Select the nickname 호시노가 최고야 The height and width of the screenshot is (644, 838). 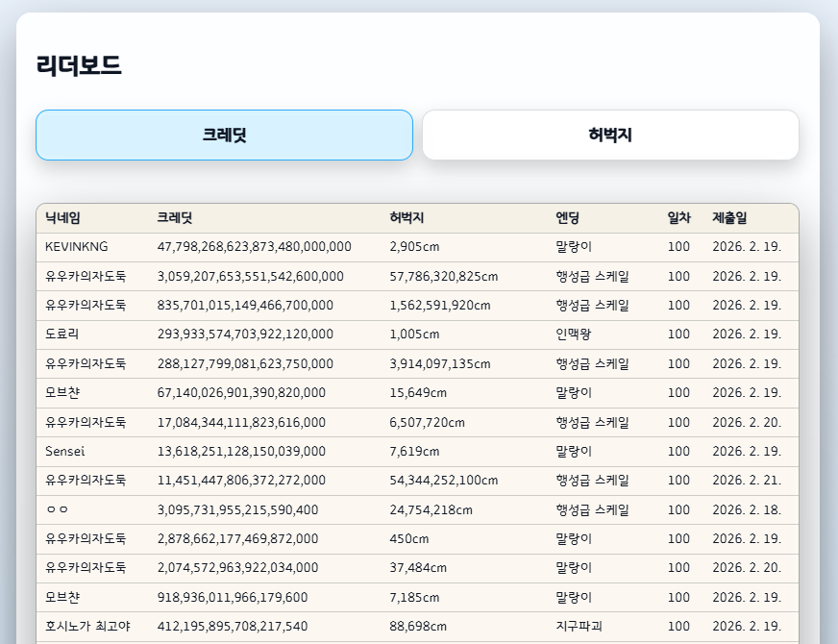point(87,627)
